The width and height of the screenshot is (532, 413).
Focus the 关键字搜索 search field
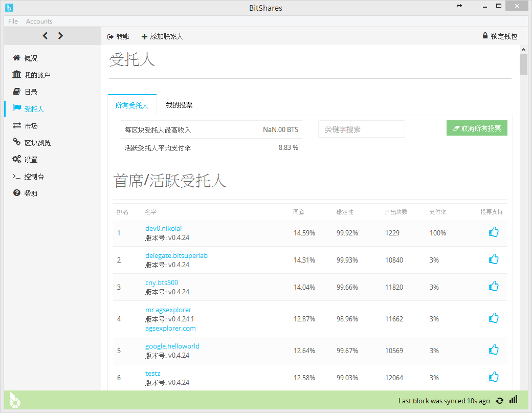361,129
